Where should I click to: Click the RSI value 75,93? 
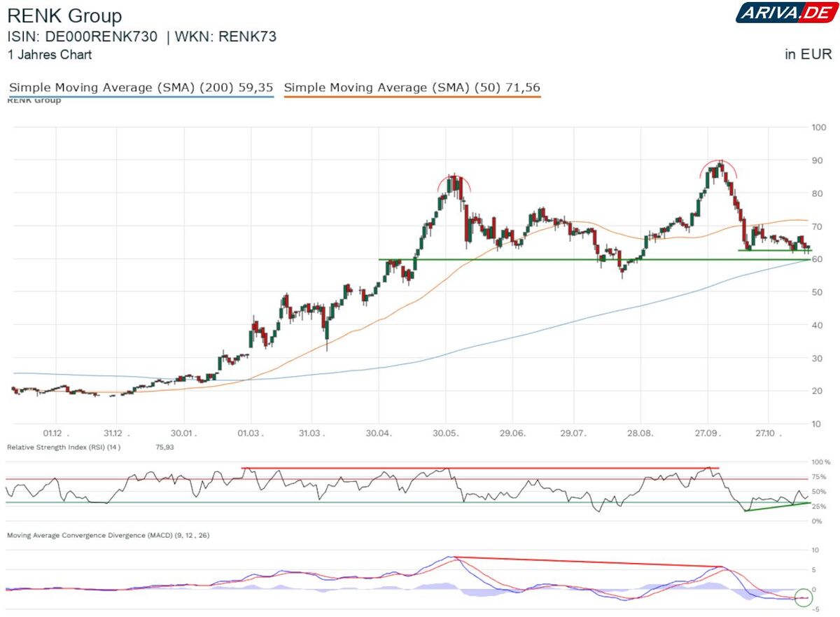(164, 446)
